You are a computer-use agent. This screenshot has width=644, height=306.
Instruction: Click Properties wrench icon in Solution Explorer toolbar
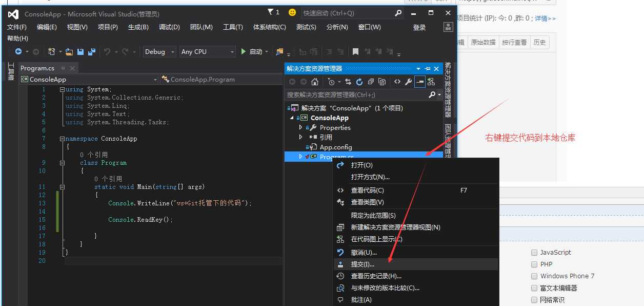tap(409, 82)
